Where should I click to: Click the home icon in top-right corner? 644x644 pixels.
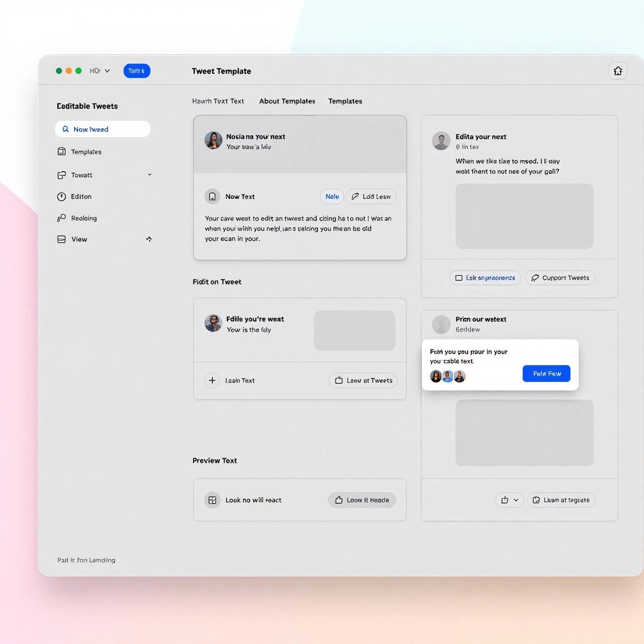[618, 71]
